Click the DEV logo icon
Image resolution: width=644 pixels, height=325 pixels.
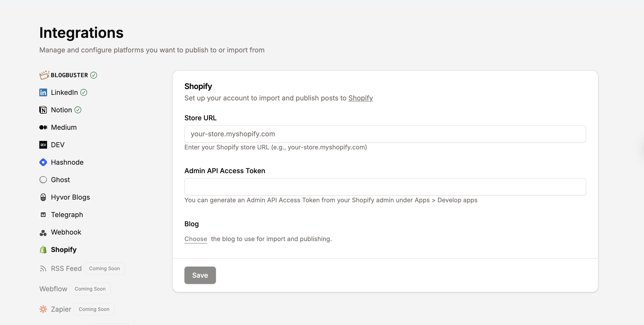coord(43,145)
